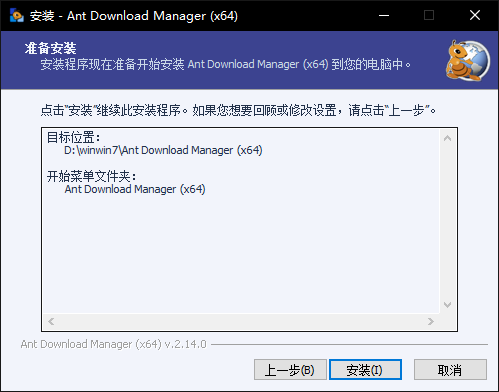The height and width of the screenshot is (392, 499).
Task: Click the scroll down arrow in the summary box
Action: (447, 305)
